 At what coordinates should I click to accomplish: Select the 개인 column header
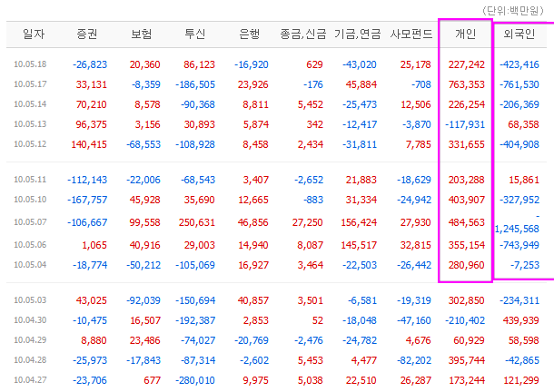coord(466,34)
